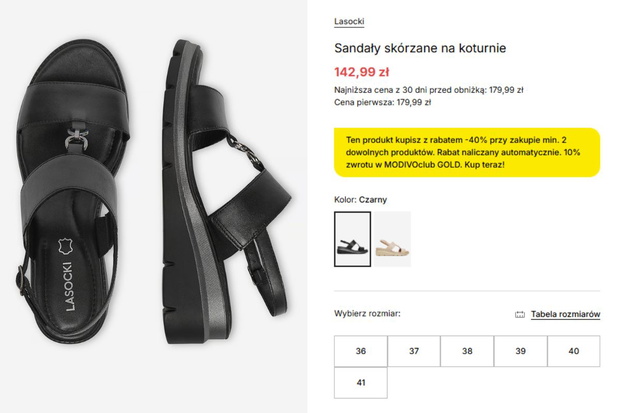Click the yellow -40% discount promo banner
The height and width of the screenshot is (413, 620).
[x=467, y=152]
